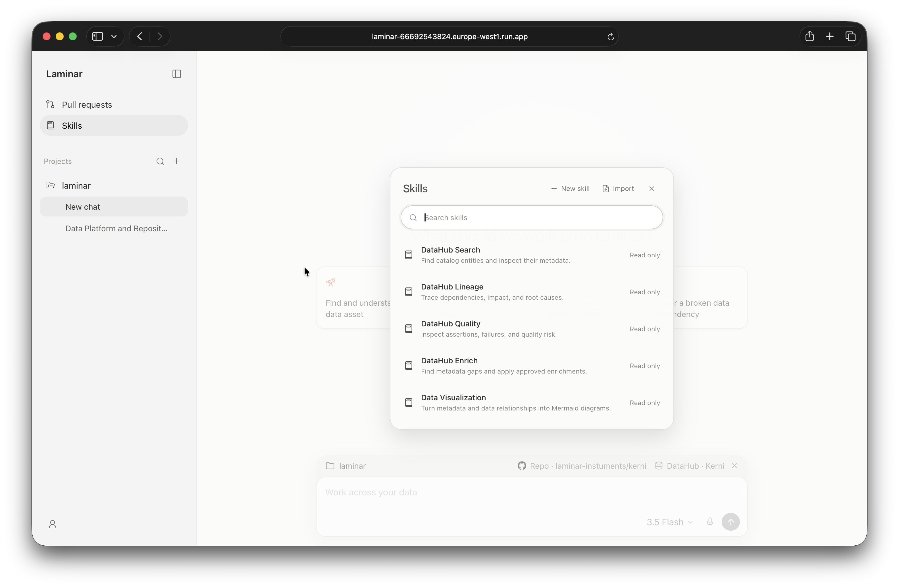Click the DataHub Lineage book icon
The width and height of the screenshot is (899, 588).
pyautogui.click(x=408, y=292)
